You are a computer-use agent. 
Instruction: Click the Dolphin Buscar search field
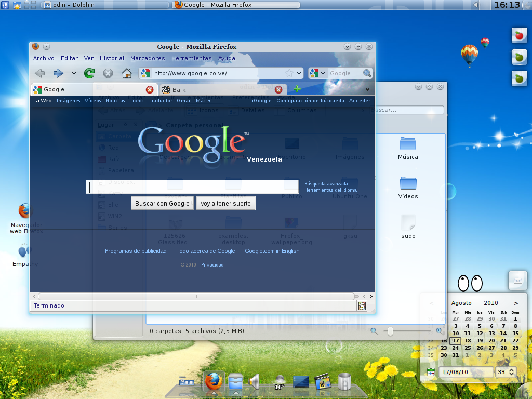pyautogui.click(x=406, y=110)
